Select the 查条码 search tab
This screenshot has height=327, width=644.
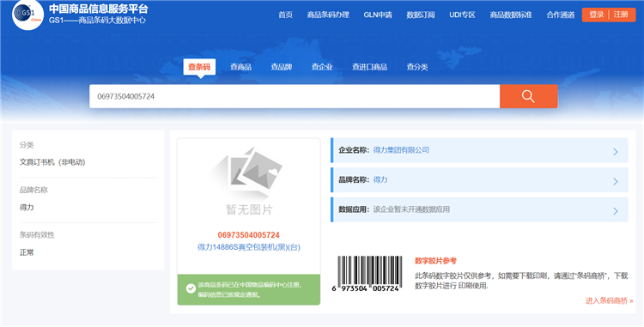coord(199,67)
